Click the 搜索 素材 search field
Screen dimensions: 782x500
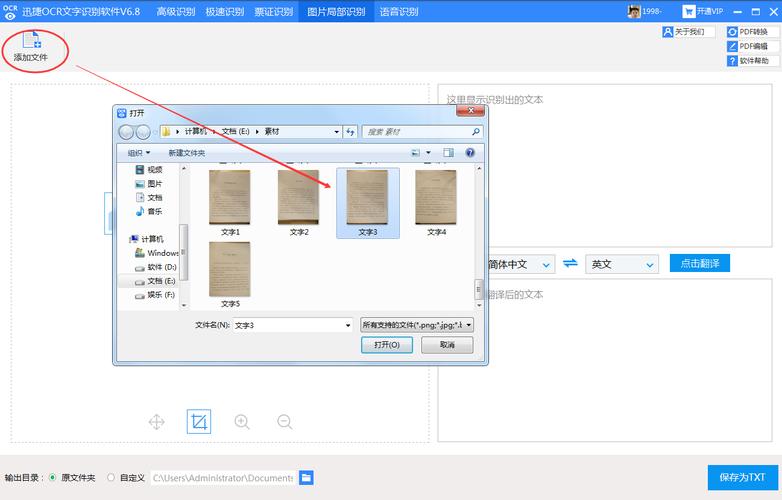pos(422,132)
